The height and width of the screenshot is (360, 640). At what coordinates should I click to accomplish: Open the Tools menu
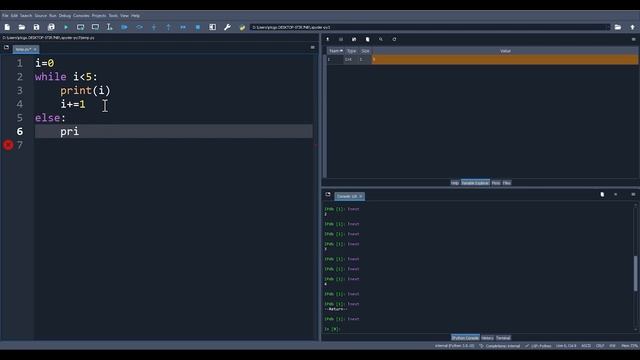pos(113,16)
